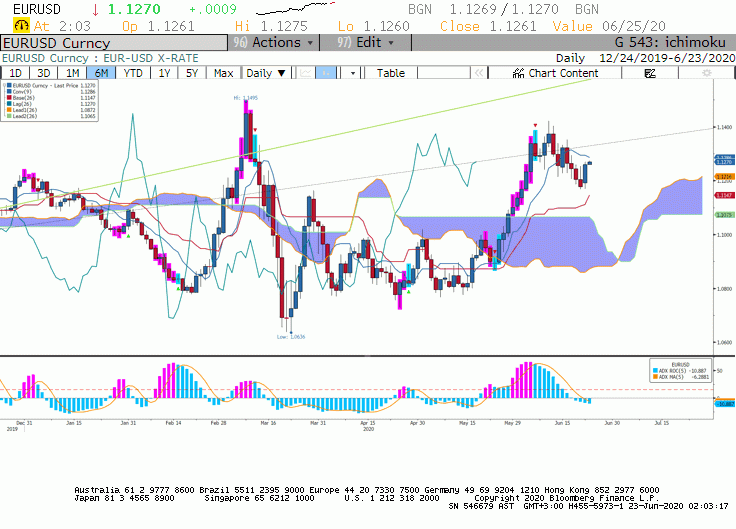The image size is (736, 529).
Task: Click the Hi 1.1275 high value
Action: pyautogui.click(x=271, y=26)
